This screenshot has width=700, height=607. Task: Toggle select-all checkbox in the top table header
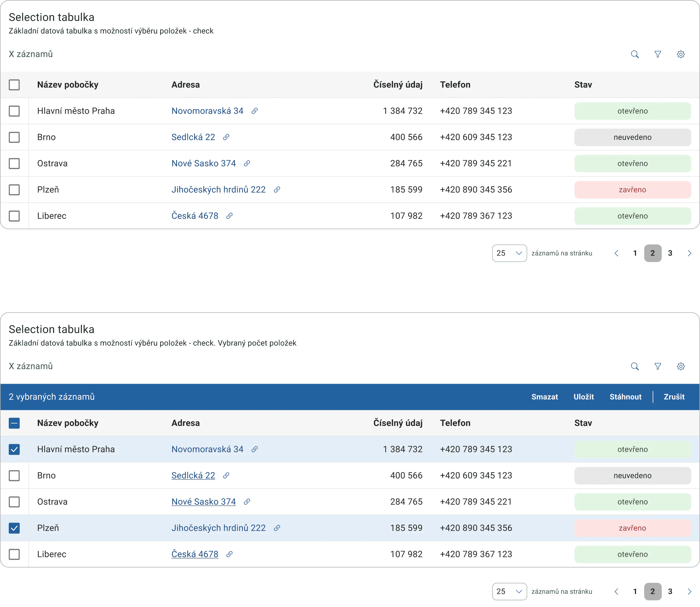click(x=14, y=85)
